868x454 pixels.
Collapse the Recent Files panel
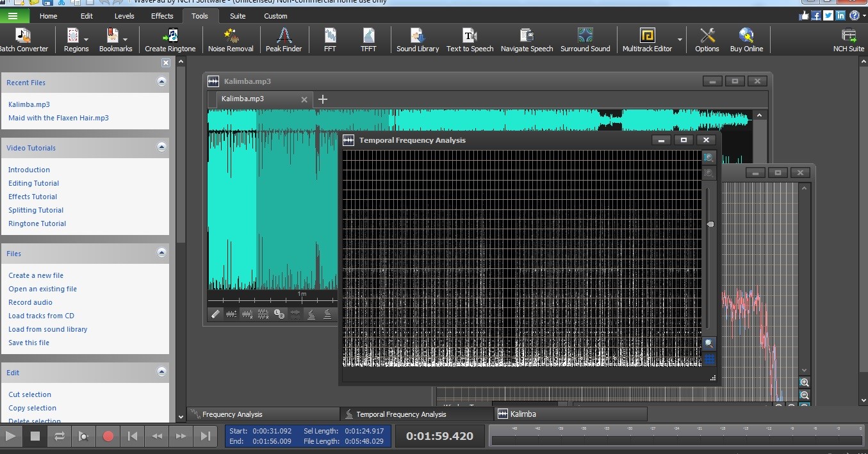(x=161, y=82)
